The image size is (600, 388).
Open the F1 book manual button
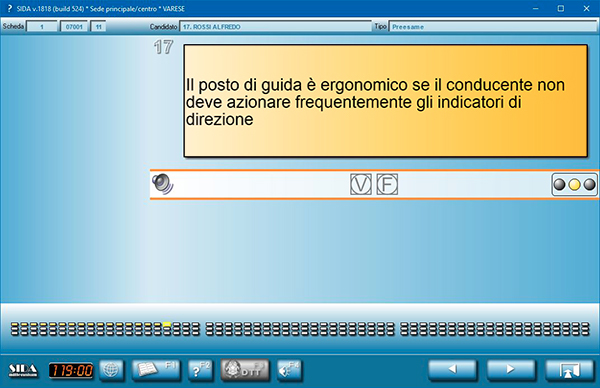coord(155,370)
